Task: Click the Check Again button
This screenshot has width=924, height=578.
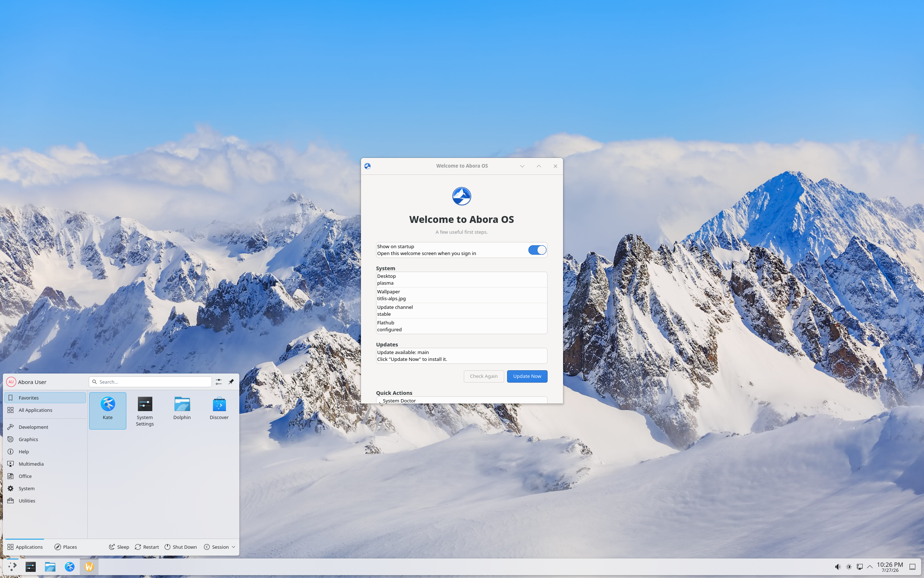Action: [x=483, y=376]
